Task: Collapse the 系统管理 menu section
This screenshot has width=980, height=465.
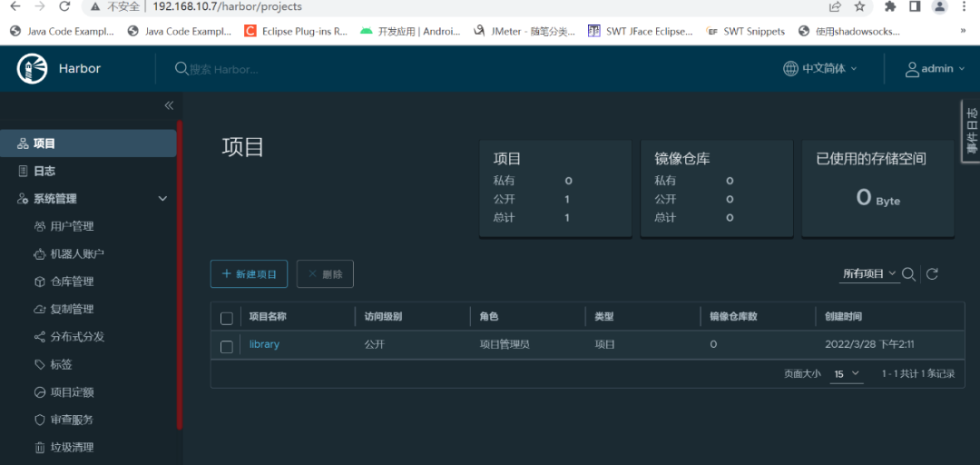Action: (163, 199)
